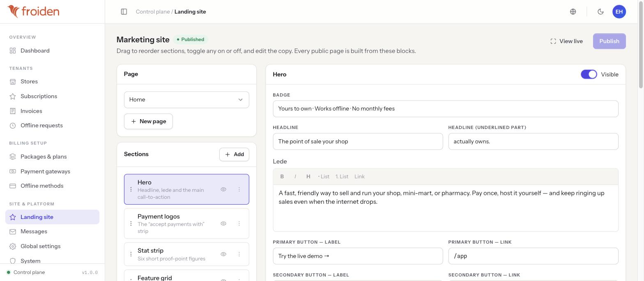Open Stat strip more options menu
Screen dimensions: 644x281
click(x=239, y=254)
